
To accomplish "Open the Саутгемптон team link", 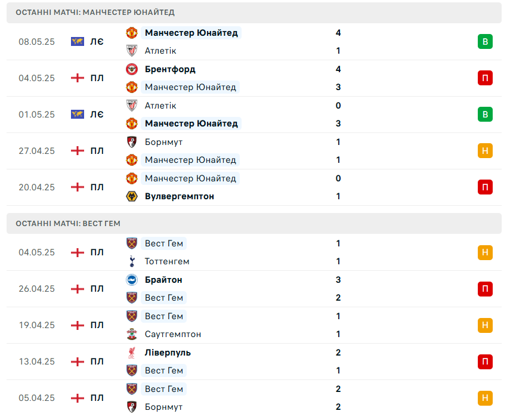I will (x=173, y=335).
